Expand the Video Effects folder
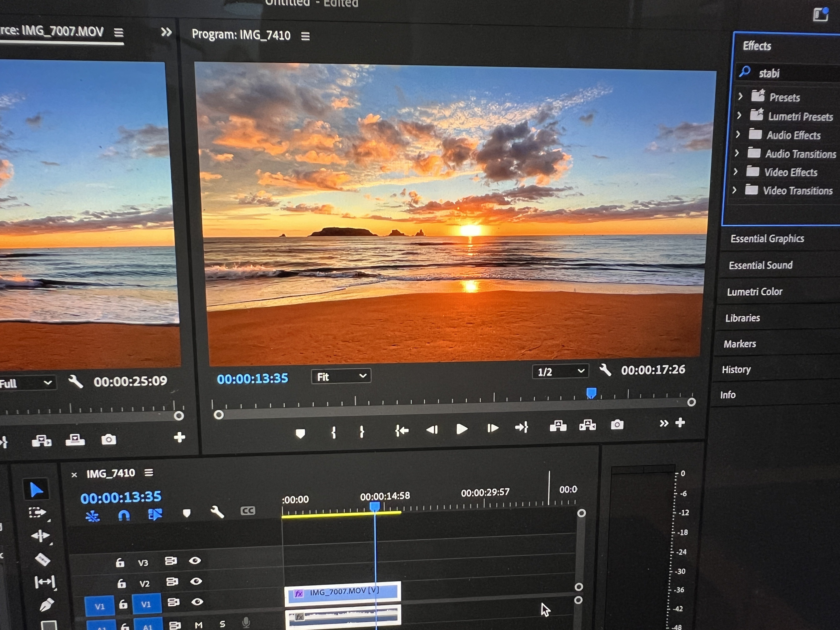This screenshot has height=630, width=840. [x=736, y=171]
